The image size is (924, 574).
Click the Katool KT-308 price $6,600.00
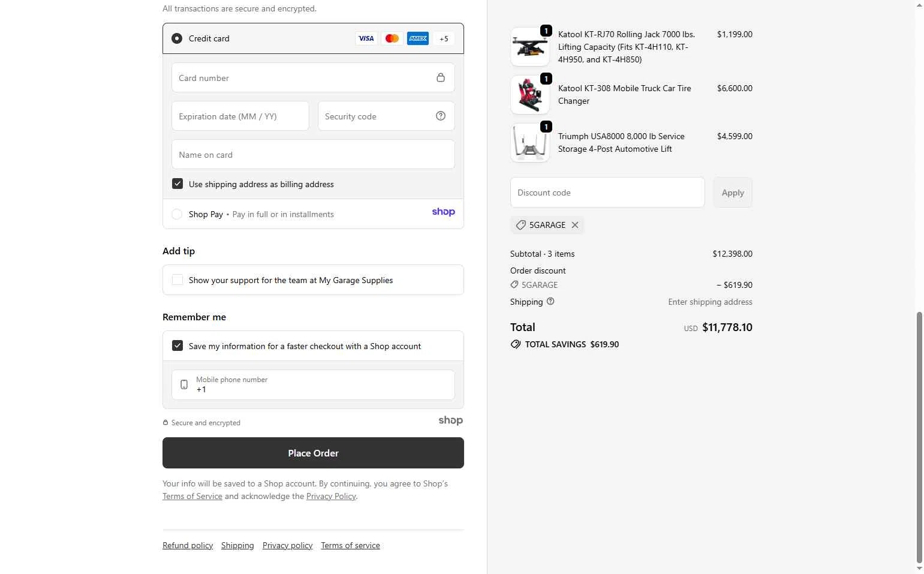[x=735, y=88]
